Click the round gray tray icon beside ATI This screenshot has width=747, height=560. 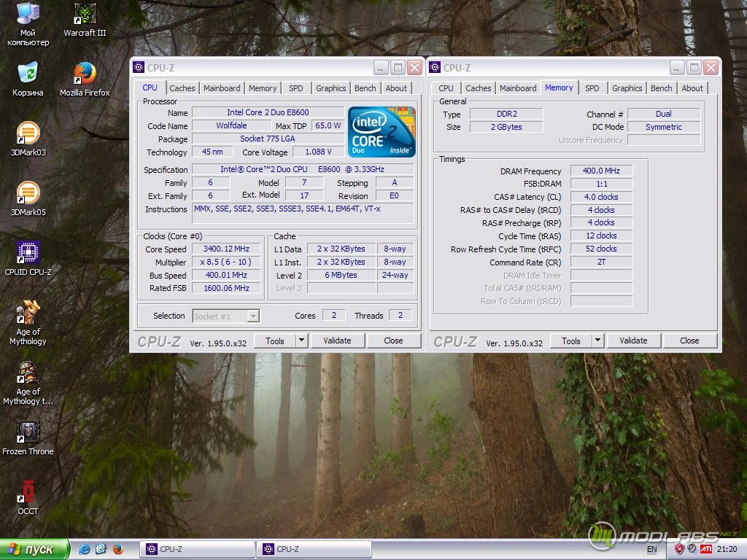click(x=692, y=549)
